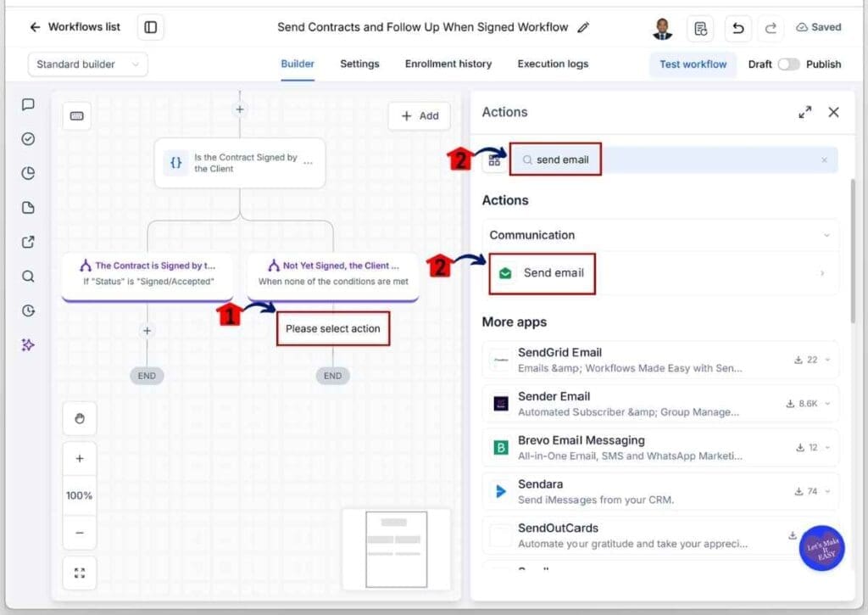Viewport: 868px width, 615px height.
Task: Click the Saved cloud status
Action: click(818, 27)
